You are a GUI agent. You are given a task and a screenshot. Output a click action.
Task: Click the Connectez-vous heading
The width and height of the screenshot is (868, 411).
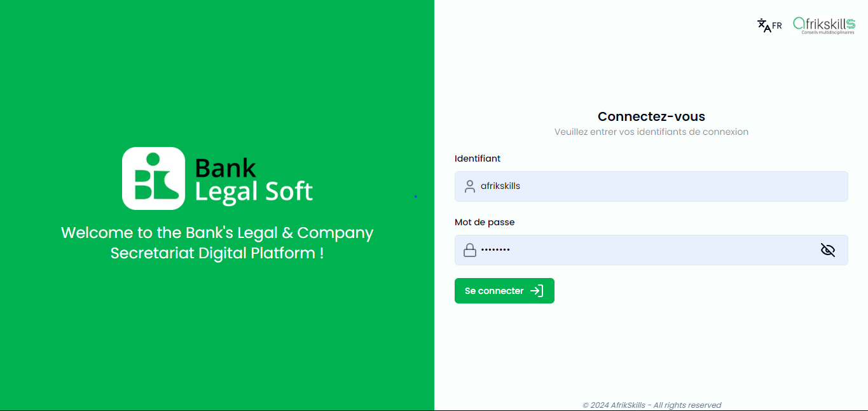651,116
